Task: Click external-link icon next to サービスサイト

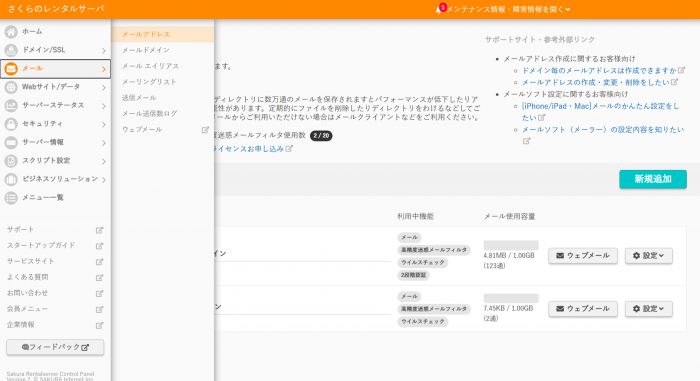Action: click(99, 262)
